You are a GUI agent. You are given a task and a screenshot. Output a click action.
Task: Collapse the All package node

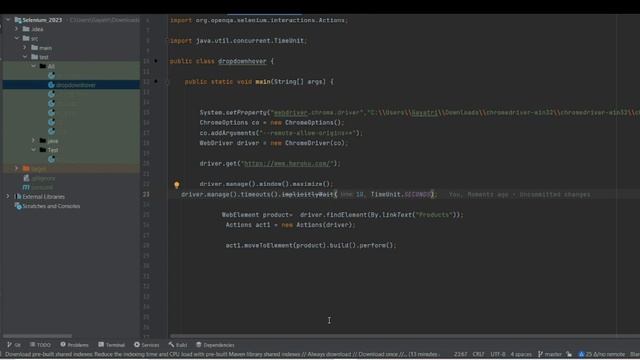point(33,66)
